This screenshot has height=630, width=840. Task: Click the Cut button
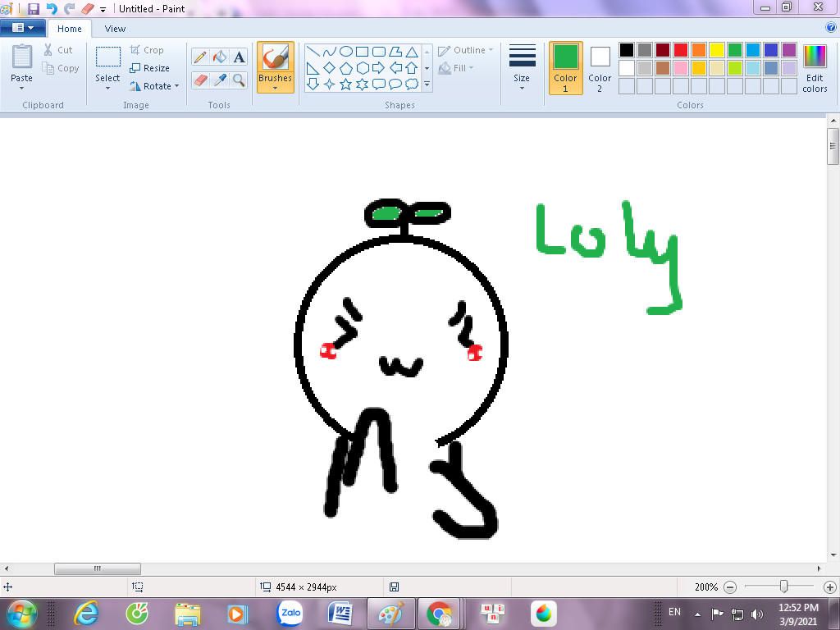pos(58,50)
